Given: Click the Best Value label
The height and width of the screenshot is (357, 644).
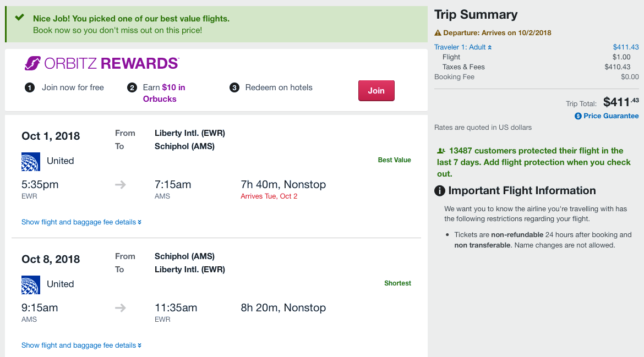Looking at the screenshot, I should tap(394, 160).
